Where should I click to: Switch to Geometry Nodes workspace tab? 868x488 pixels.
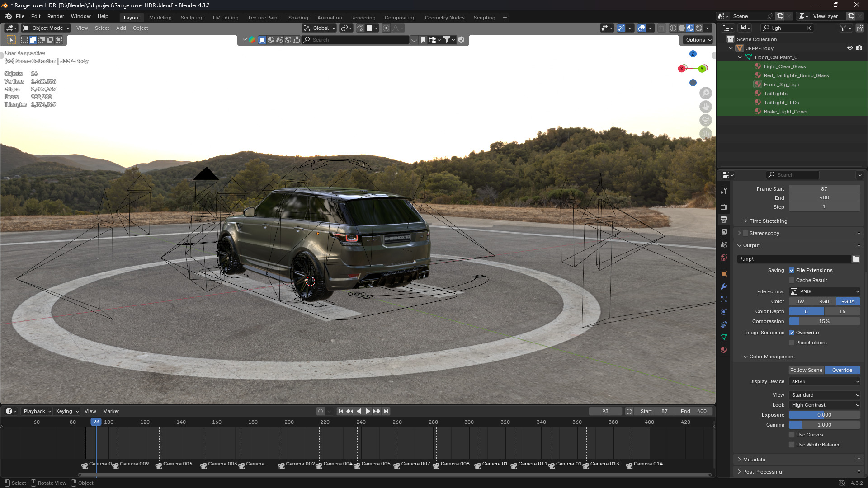coord(444,18)
